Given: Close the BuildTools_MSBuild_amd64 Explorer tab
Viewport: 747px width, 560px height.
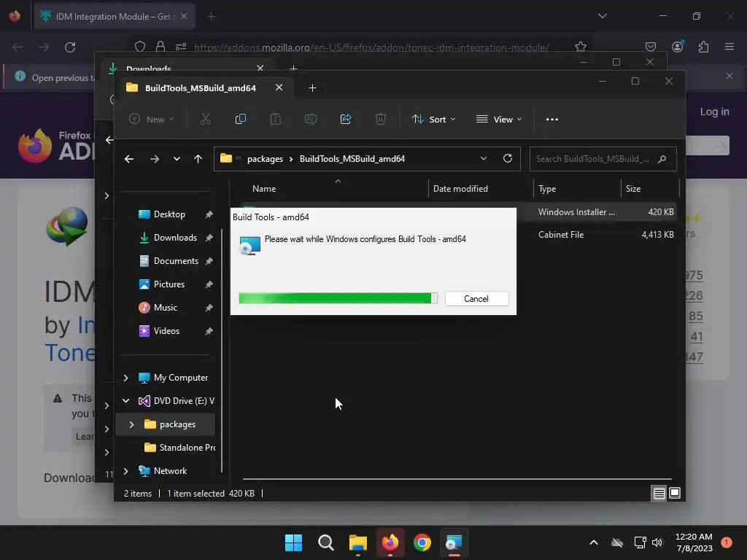Looking at the screenshot, I should coord(279,87).
